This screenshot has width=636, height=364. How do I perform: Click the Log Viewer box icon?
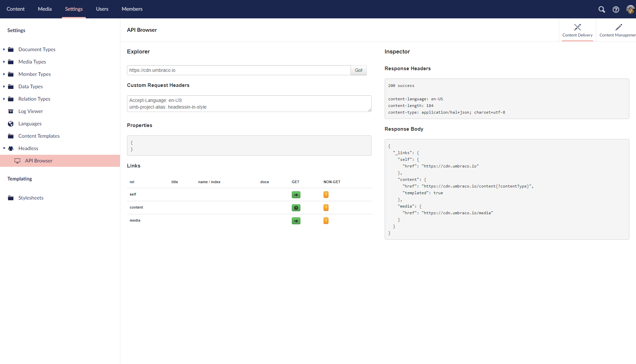(x=11, y=111)
